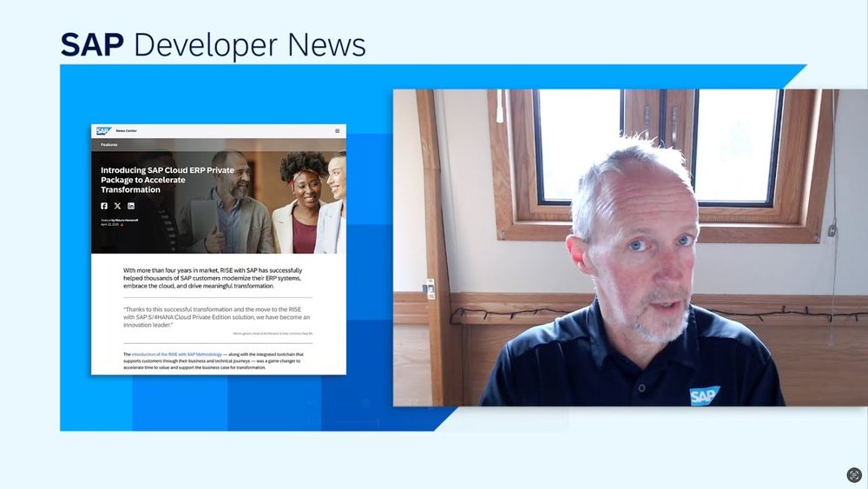Click the "SAP Developer News" title

click(x=214, y=45)
